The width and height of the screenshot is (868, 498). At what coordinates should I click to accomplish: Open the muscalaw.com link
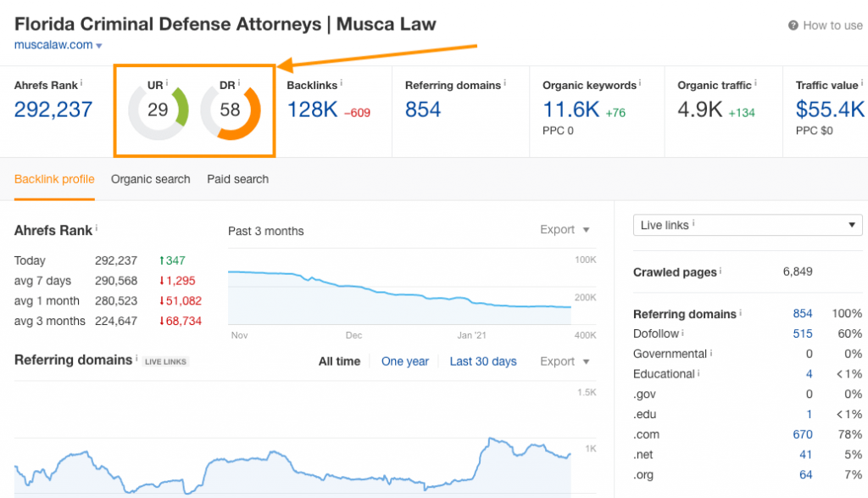(x=53, y=45)
